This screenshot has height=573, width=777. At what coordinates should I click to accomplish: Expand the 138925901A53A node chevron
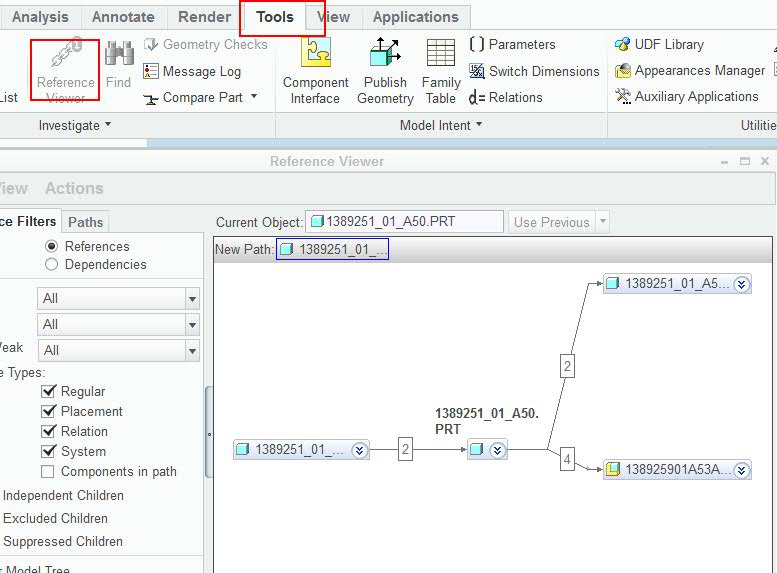pos(741,470)
